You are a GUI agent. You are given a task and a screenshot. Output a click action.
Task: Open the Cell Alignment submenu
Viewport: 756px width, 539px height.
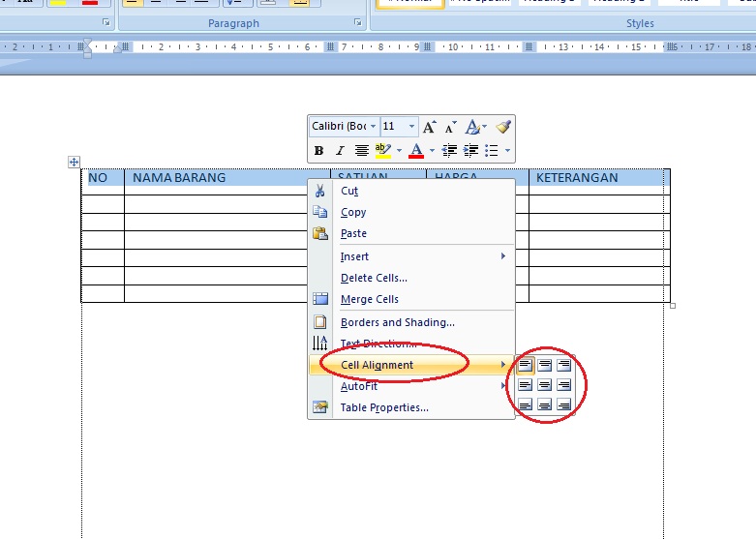(x=412, y=365)
